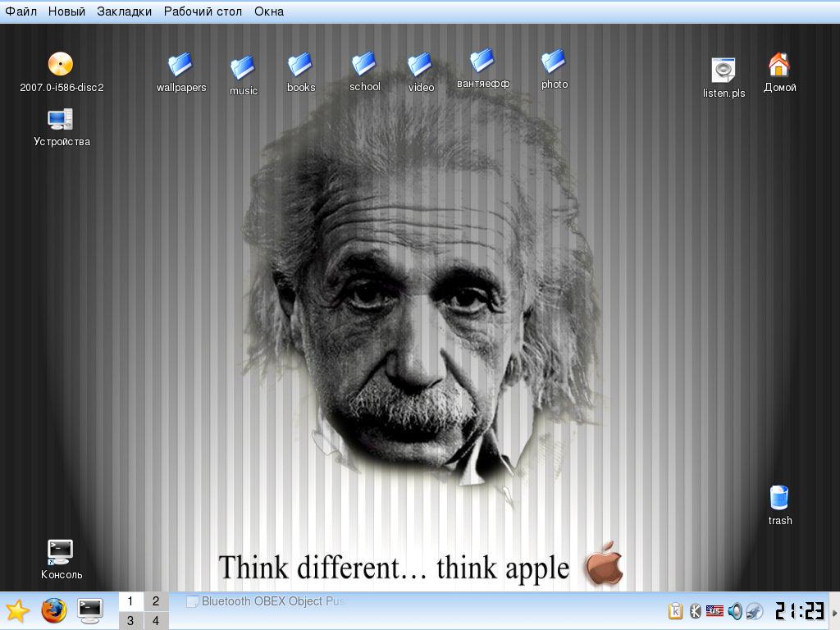Viewport: 840px width, 630px height.
Task: Select the listen.pls playlist file
Action: 724,71
